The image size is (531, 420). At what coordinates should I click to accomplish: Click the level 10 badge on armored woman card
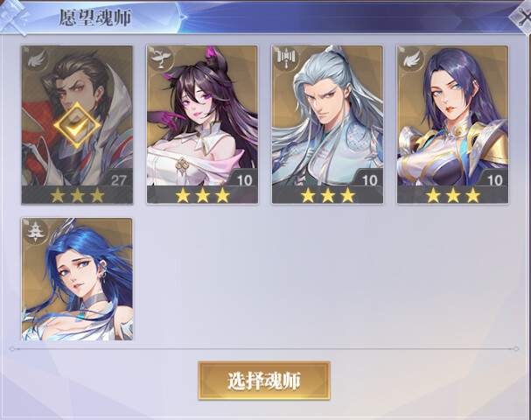494,179
